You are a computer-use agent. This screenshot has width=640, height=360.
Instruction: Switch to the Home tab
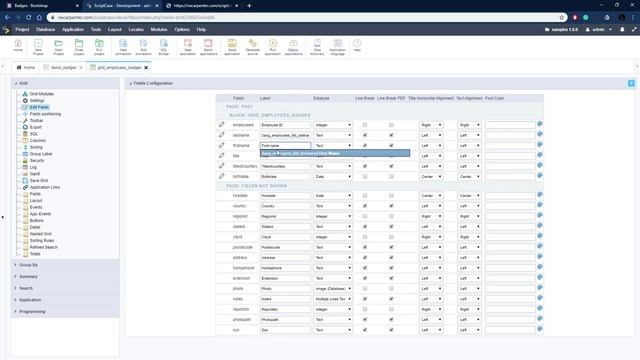tap(26, 67)
